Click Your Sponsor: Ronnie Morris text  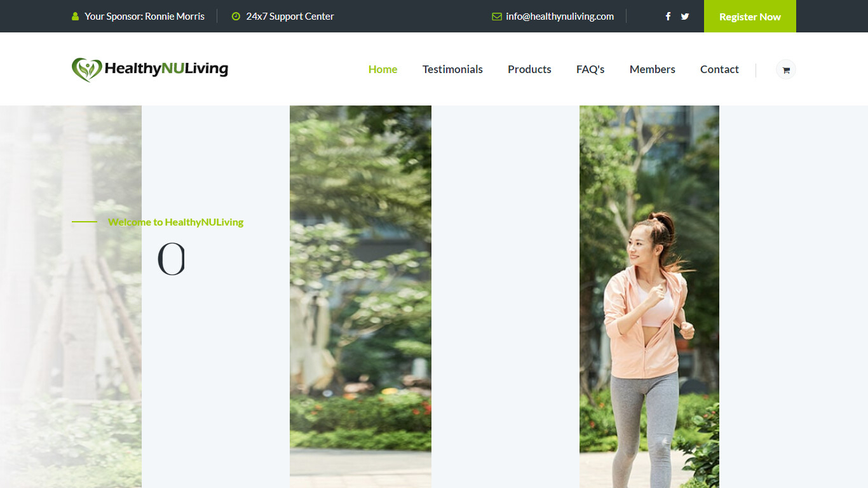pos(145,17)
